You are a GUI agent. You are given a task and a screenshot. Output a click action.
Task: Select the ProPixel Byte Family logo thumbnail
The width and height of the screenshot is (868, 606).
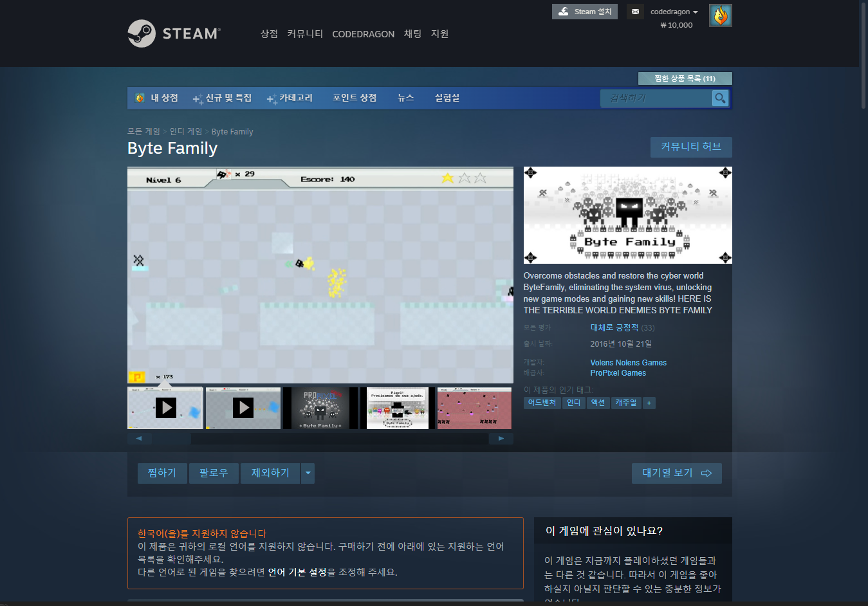pos(320,408)
